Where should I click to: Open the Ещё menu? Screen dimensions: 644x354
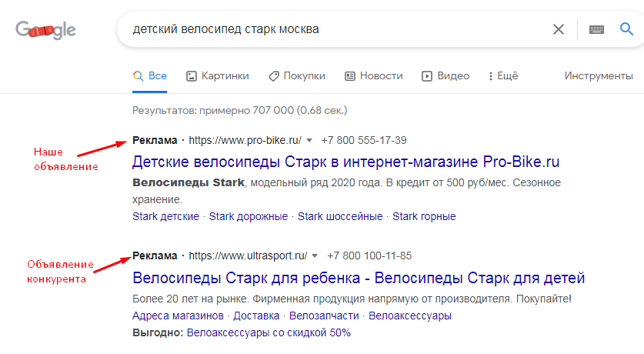pos(502,76)
